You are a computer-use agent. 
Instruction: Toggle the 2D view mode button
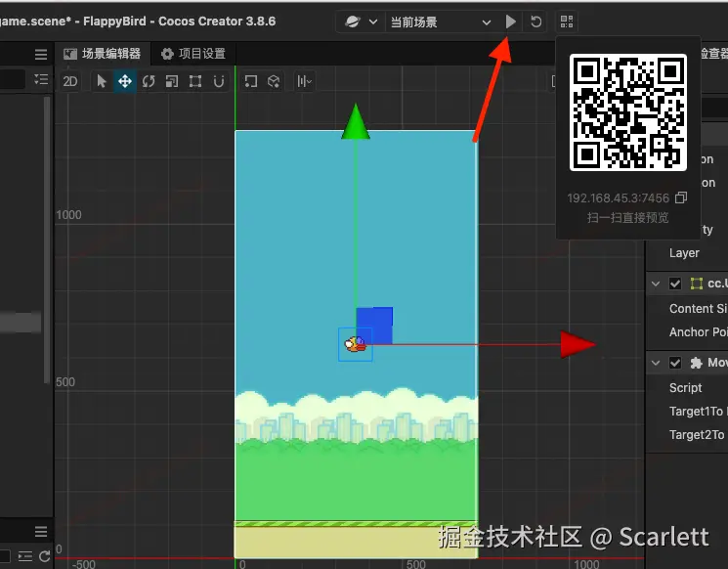[70, 81]
